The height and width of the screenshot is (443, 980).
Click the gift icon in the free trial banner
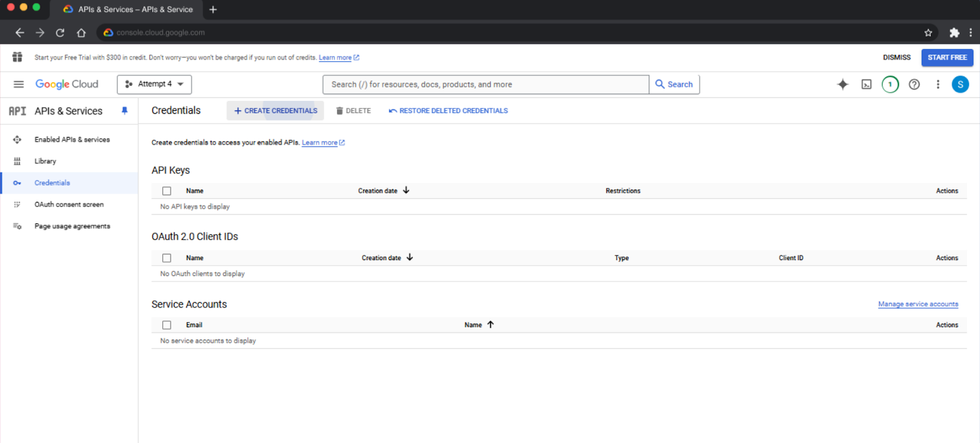pos(17,57)
